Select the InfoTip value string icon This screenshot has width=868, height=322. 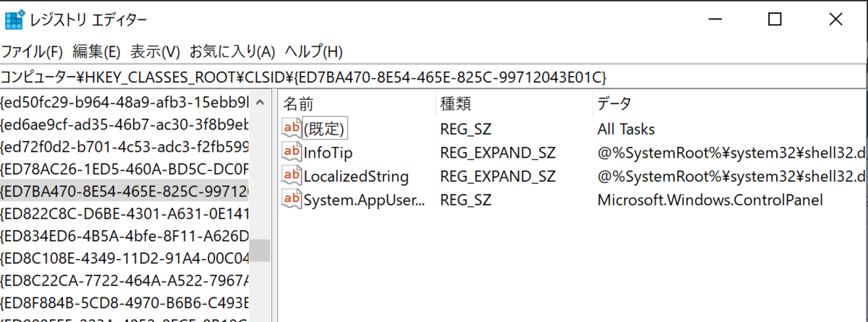[292, 153]
